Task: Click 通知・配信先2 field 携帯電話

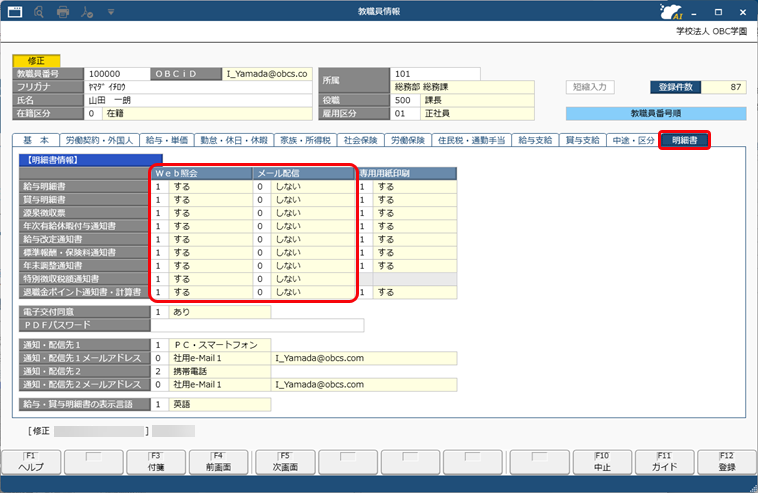Action: [211, 372]
